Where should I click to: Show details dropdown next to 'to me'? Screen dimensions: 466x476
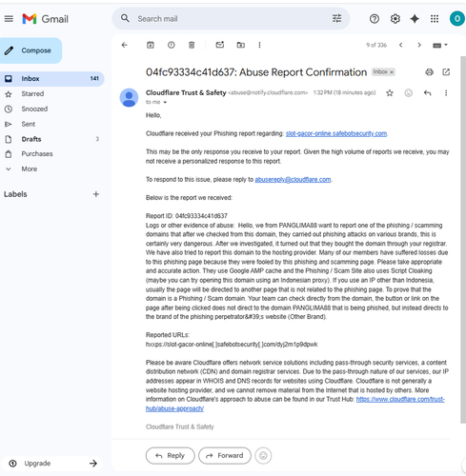(x=165, y=102)
